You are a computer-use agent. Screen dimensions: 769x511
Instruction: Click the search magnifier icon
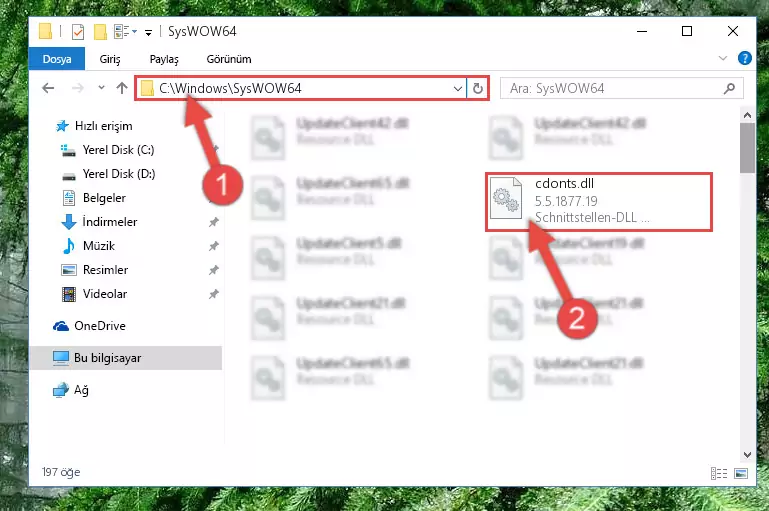[x=729, y=88]
